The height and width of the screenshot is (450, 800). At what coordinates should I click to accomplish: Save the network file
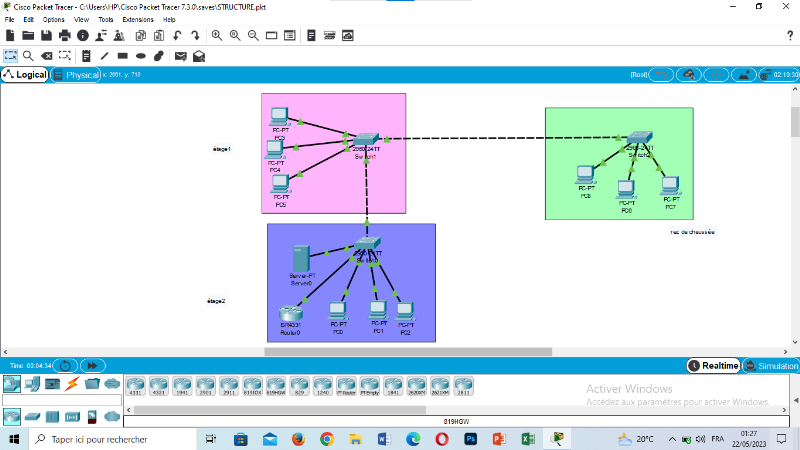[46, 36]
